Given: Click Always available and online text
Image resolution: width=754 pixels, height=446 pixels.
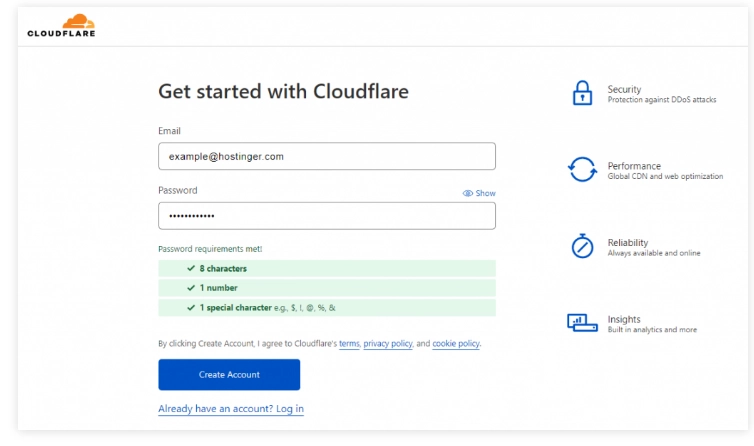Looking at the screenshot, I should coord(654,253).
